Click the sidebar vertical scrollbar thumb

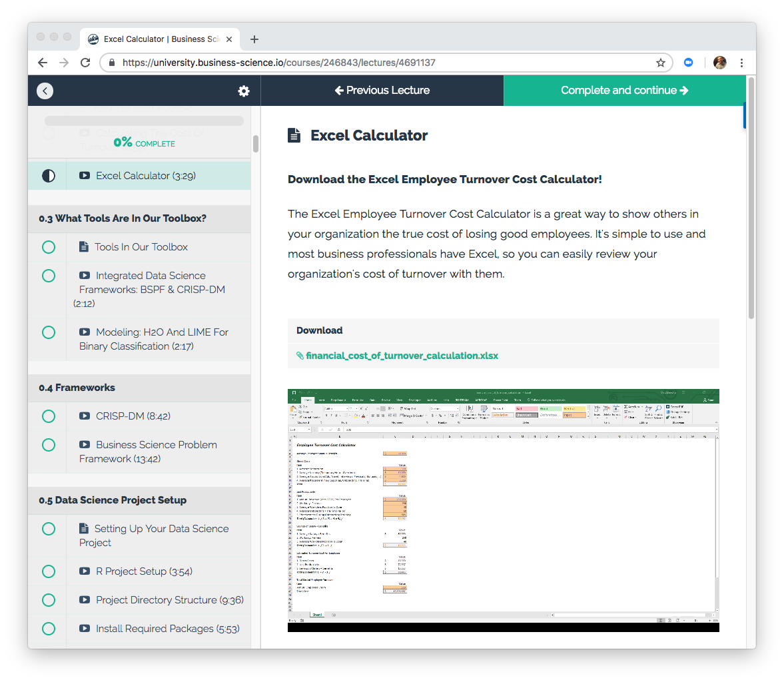coord(256,144)
